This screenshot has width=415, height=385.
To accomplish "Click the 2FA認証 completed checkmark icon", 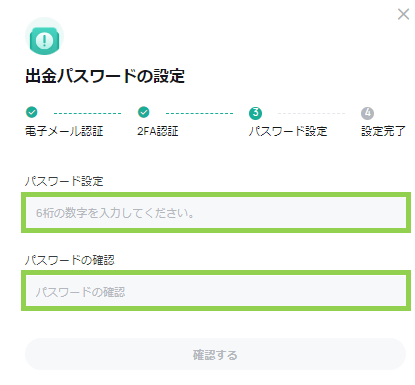I will tap(144, 112).
